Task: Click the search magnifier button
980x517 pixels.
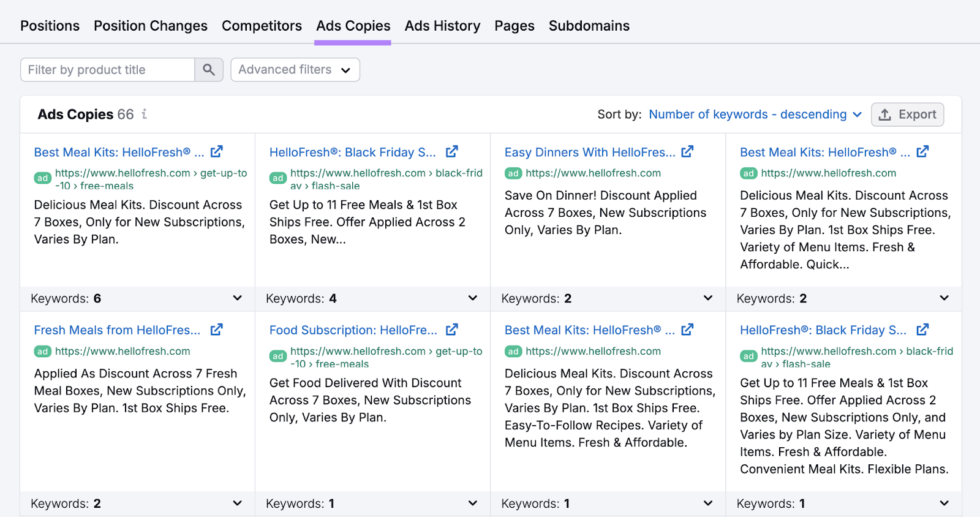Action: 209,70
